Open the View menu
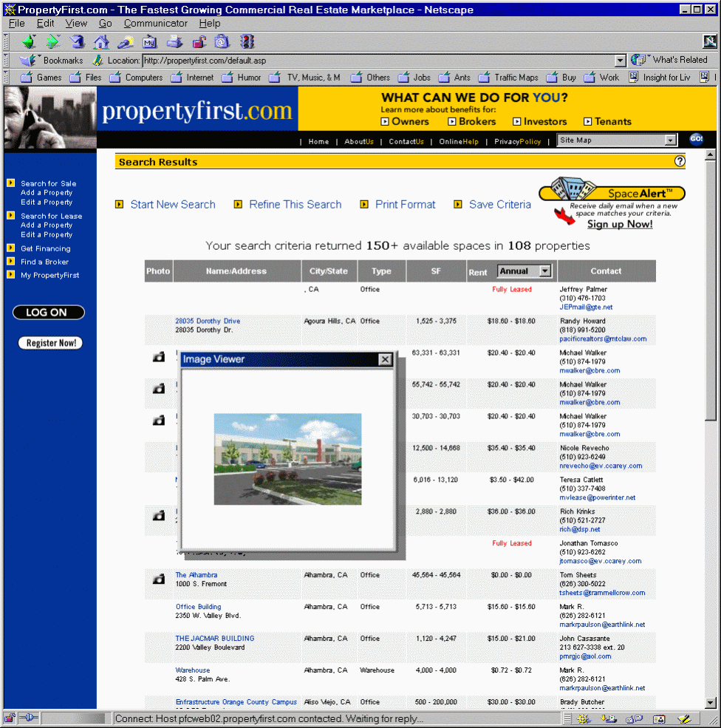 76,23
